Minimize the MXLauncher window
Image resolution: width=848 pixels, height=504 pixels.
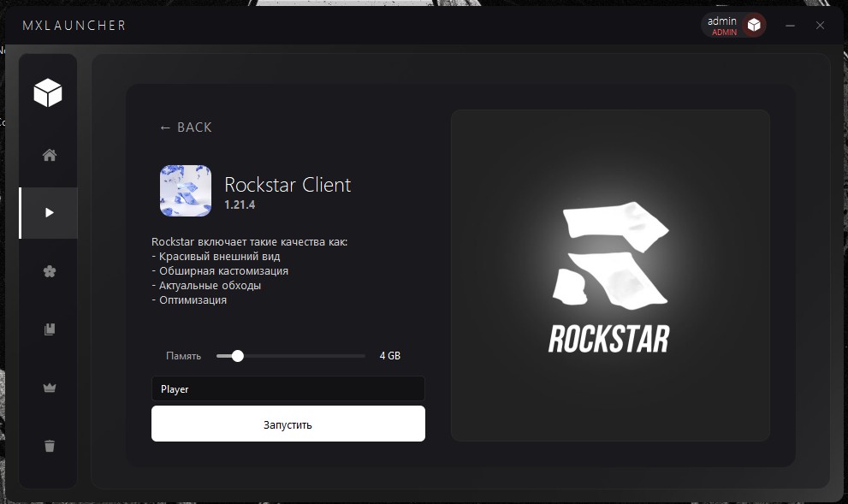[791, 26]
